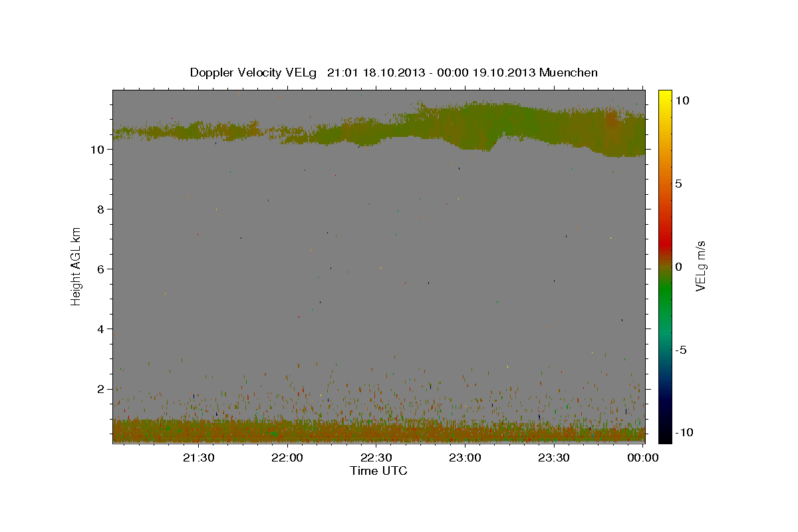Click the 21:30 time tick label

pyautogui.click(x=199, y=458)
